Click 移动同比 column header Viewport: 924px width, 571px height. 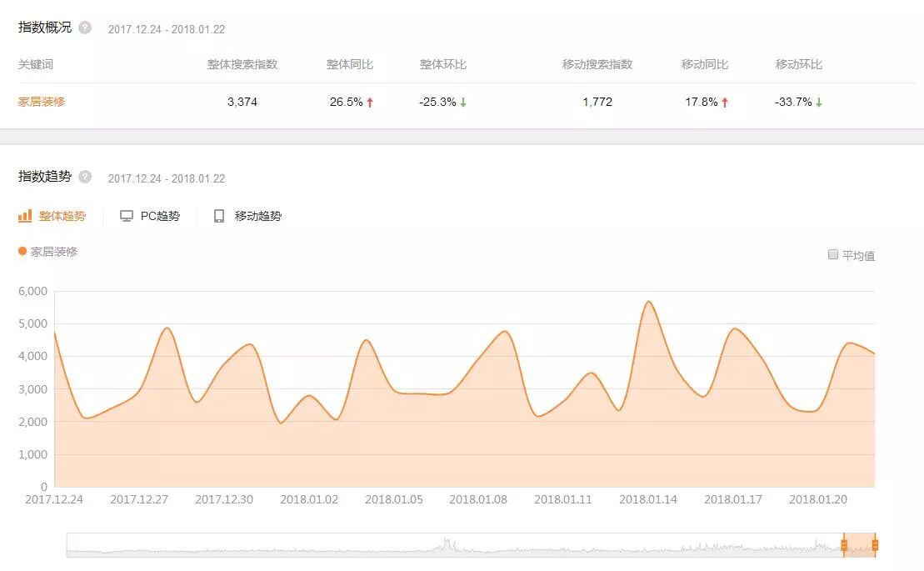point(705,64)
